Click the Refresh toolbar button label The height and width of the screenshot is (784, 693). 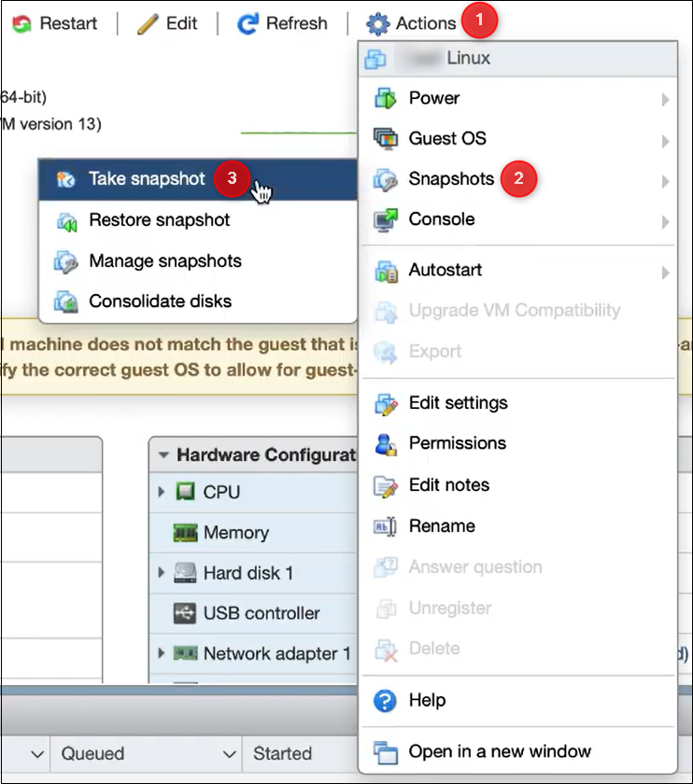297,23
